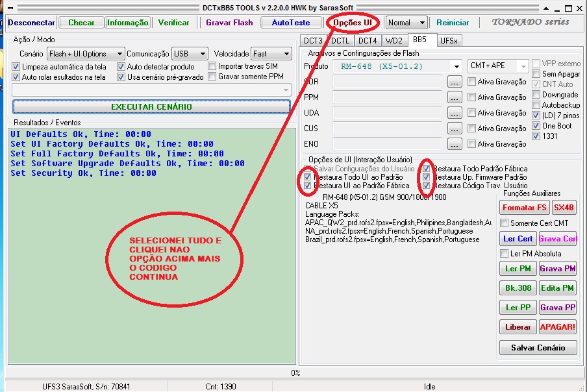Viewport: 587px width, 392px height.
Task: Toggle Limpeza automática da tela checkbox
Action: (16, 67)
